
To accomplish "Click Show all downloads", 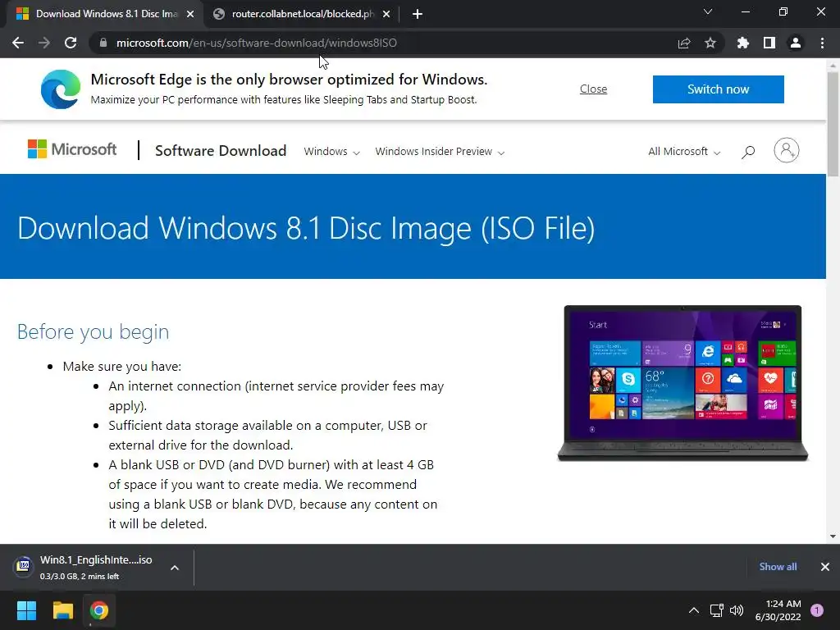I will pos(778,567).
